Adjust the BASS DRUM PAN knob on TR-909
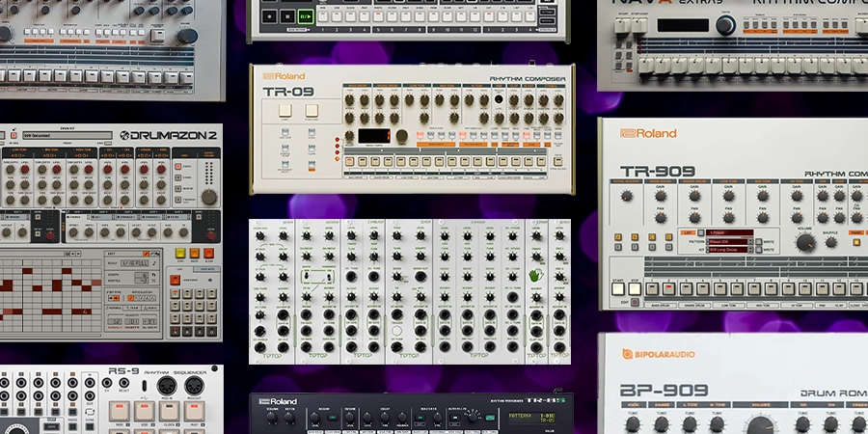Viewport: 868px width, 434px height. [x=661, y=218]
